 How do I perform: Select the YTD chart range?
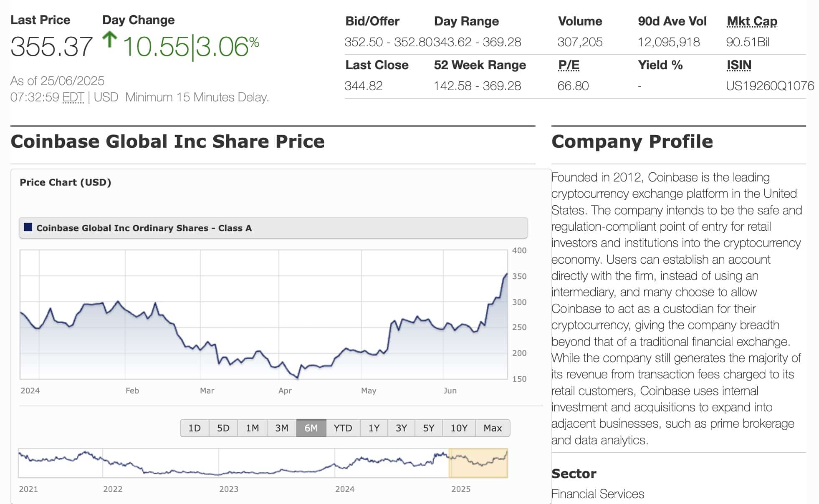(342, 428)
